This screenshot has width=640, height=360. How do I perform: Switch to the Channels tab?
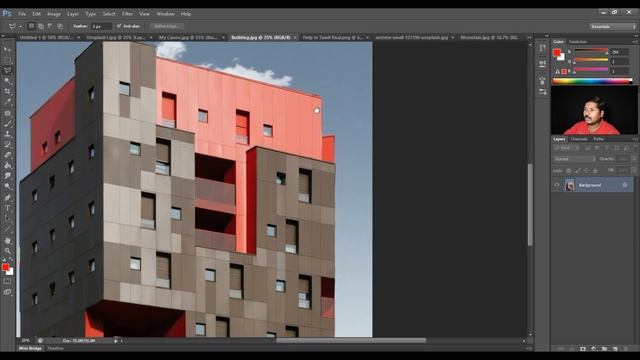tap(579, 139)
